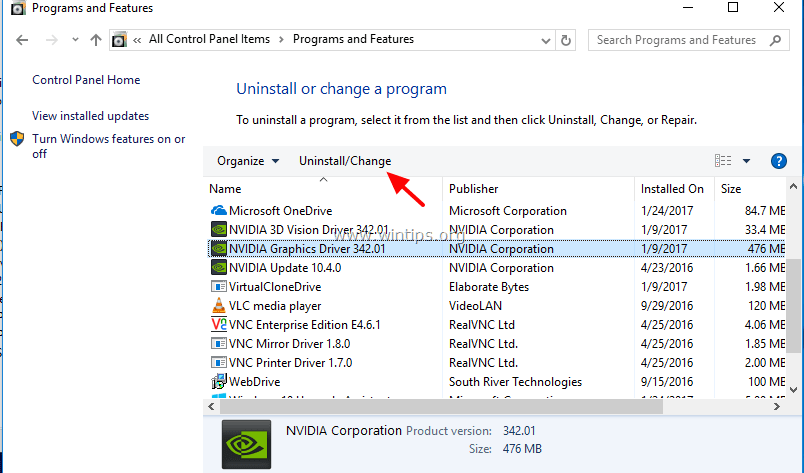Expand breadcrumb arrow after All Control Panel Items

pos(281,40)
